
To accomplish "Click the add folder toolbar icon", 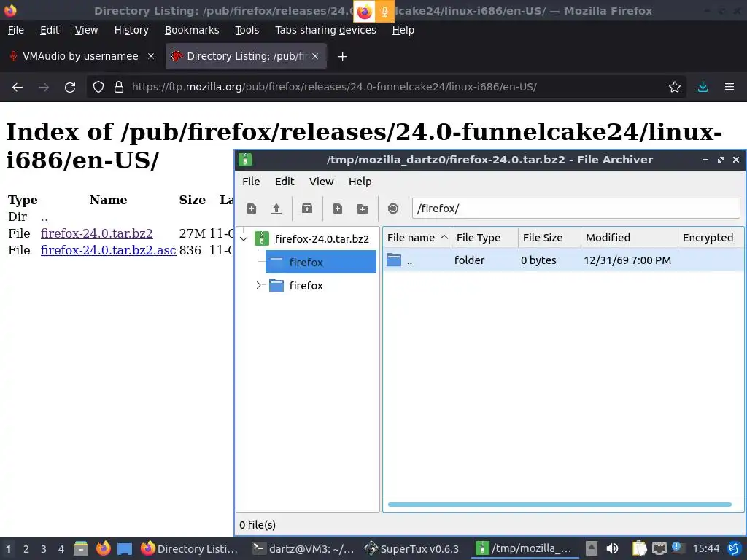I will click(363, 209).
